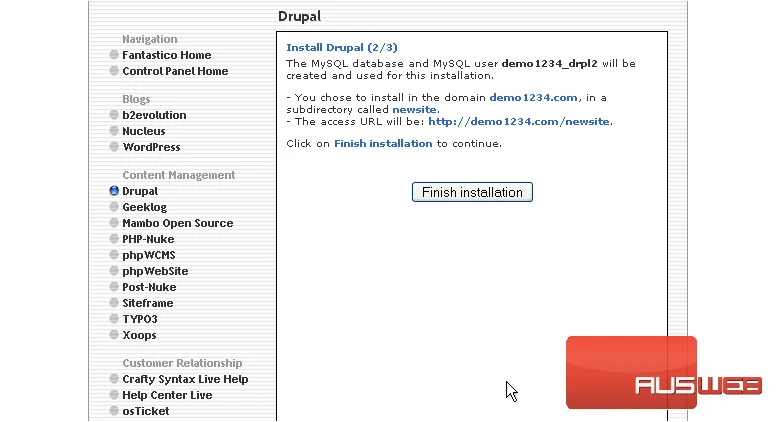Click the AUSWEB logo watermark
Screen dimensions: 776x422
click(x=663, y=373)
